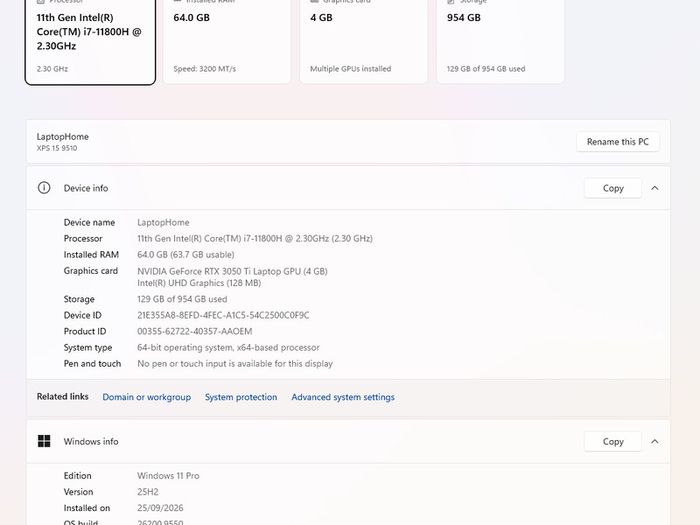Click the Version value 25H2
The height and width of the screenshot is (525, 700).
click(x=148, y=492)
